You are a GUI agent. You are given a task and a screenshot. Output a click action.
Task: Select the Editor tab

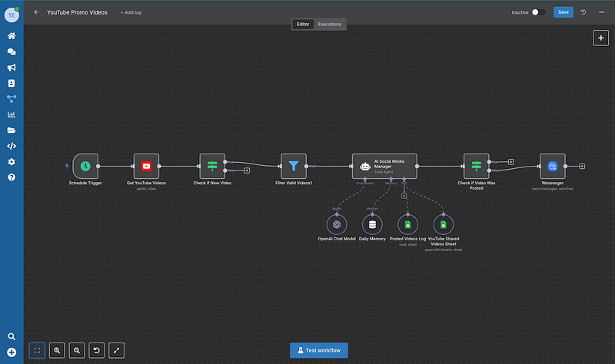[303, 25]
